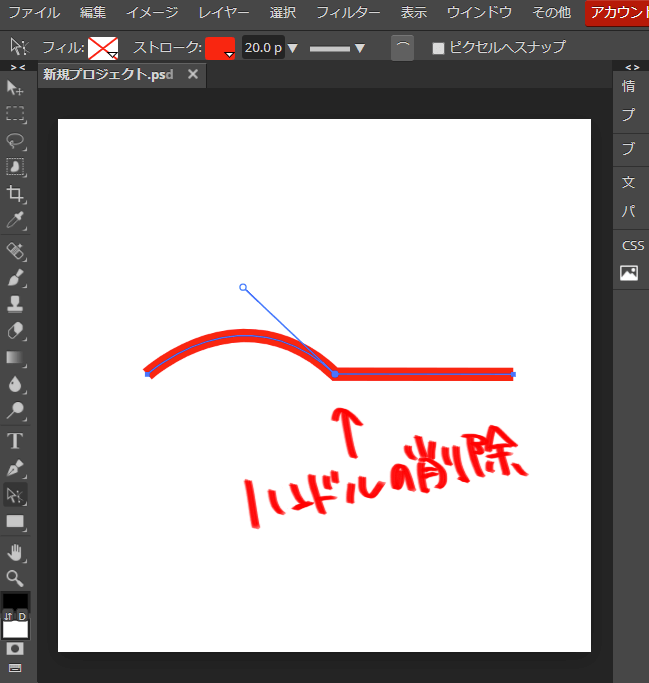Select the Dodge tool

tap(15, 411)
